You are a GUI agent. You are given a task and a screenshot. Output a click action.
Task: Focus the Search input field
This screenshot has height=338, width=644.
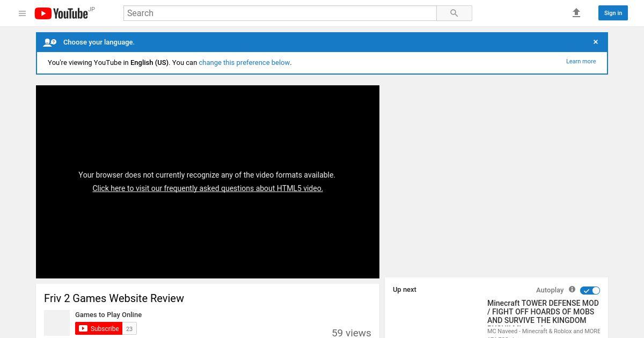(x=280, y=13)
